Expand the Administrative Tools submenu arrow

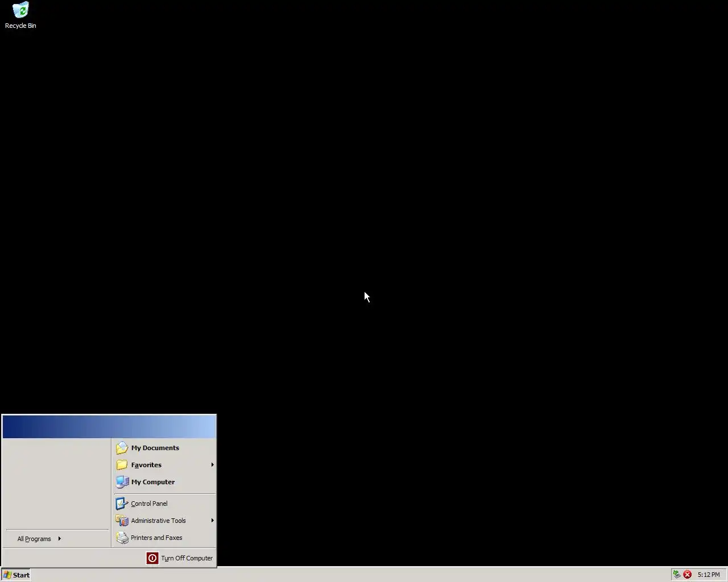pos(212,521)
